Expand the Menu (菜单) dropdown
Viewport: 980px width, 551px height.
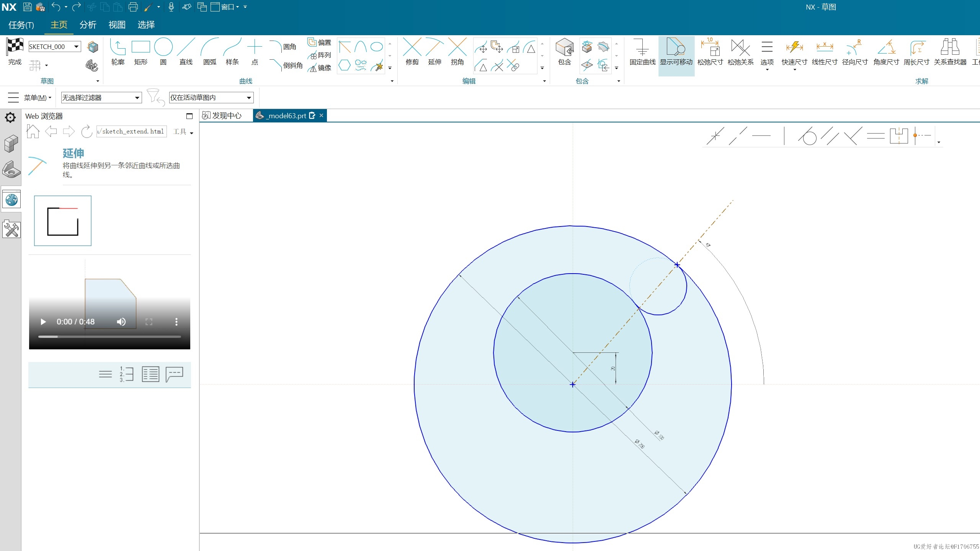[x=38, y=98]
